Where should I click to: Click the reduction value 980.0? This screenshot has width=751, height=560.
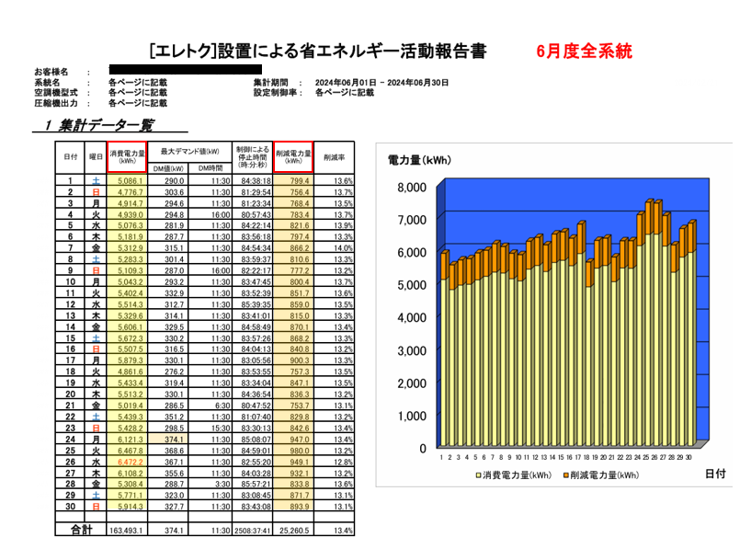300,451
